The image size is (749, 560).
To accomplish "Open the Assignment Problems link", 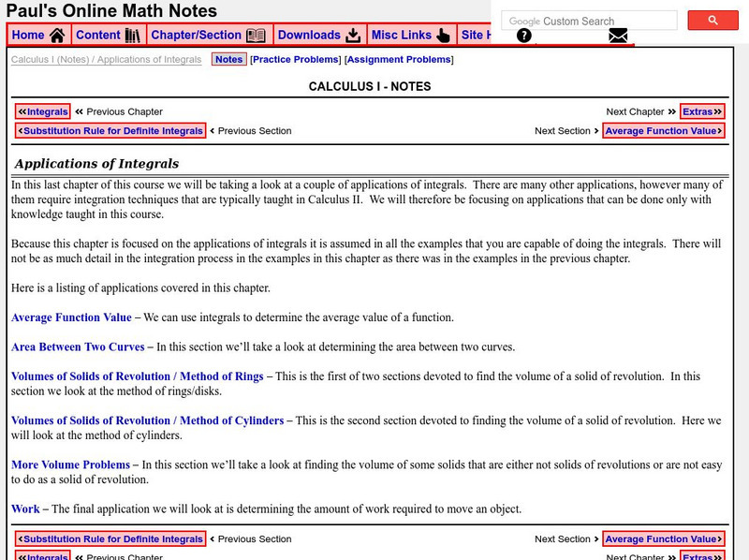I will coord(399,59).
